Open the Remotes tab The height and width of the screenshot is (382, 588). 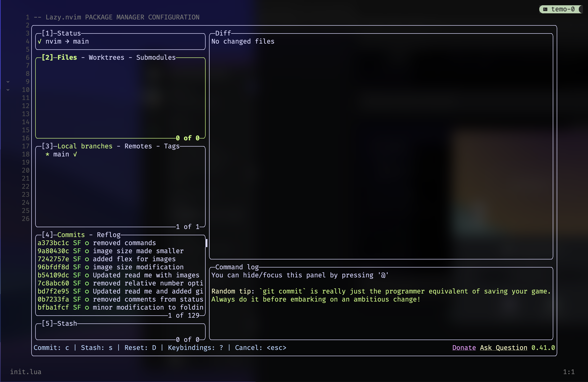pos(138,146)
